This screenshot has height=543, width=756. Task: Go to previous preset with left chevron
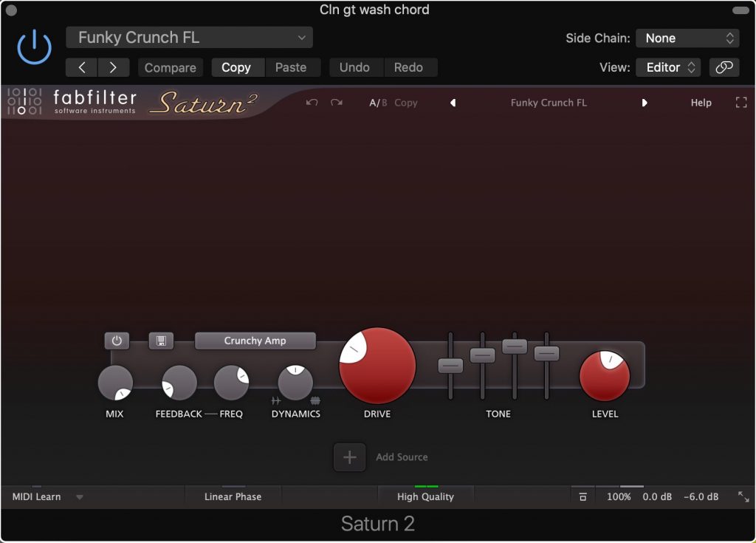(x=81, y=67)
